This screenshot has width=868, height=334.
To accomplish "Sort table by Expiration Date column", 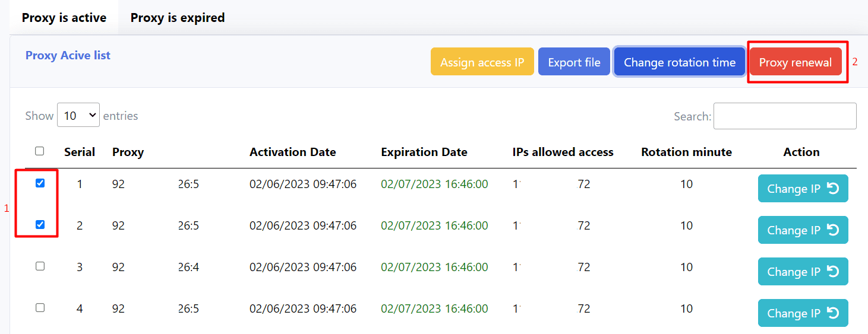I will pos(424,152).
